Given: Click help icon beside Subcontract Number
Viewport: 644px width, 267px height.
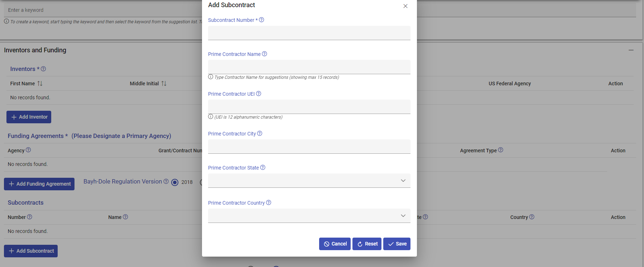Looking at the screenshot, I should click(x=261, y=20).
